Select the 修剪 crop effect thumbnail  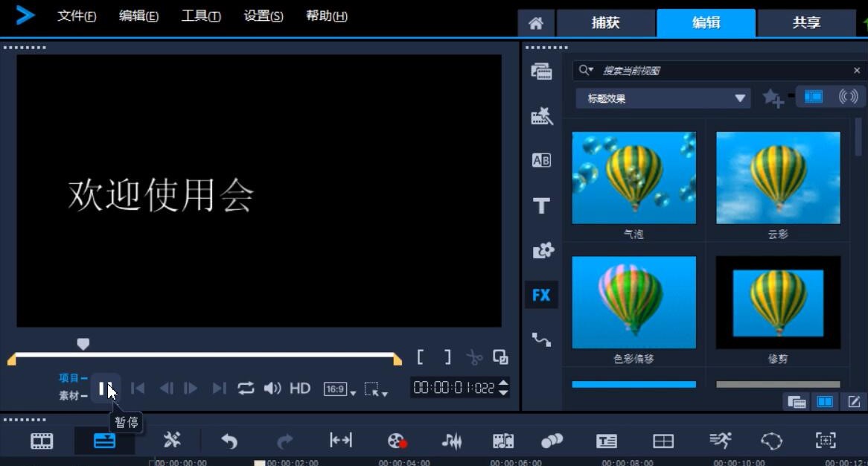point(778,302)
